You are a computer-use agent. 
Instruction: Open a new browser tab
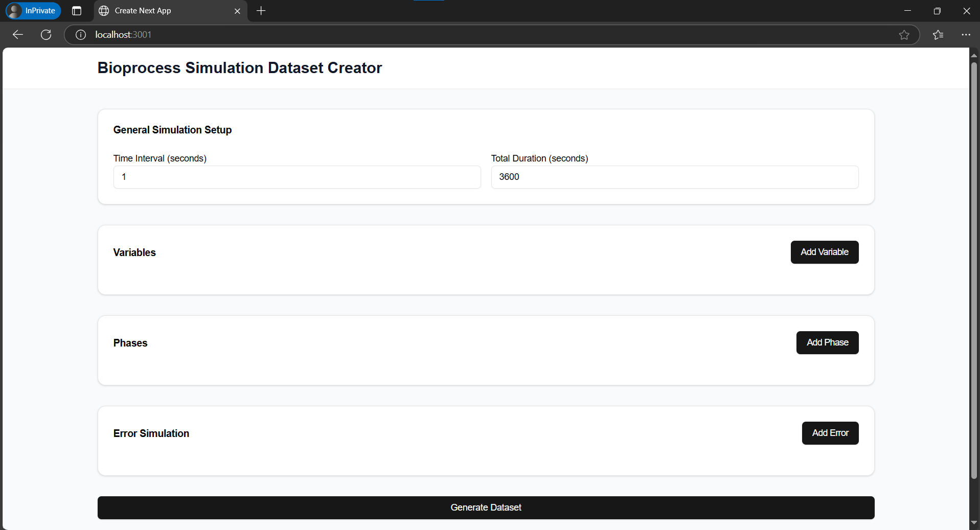[x=261, y=11]
